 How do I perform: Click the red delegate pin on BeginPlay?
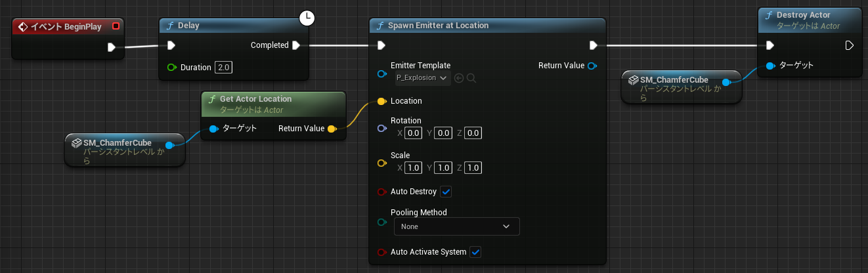[x=116, y=26]
